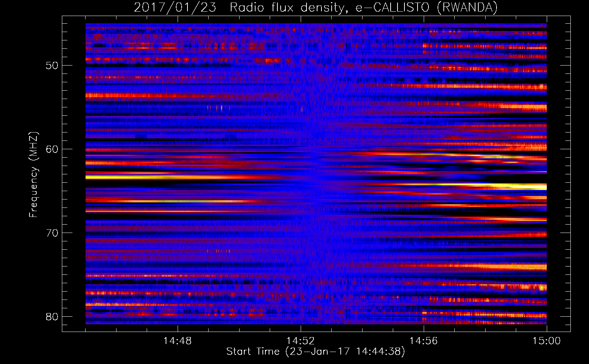Click the "14:56" time tick label

[423, 341]
